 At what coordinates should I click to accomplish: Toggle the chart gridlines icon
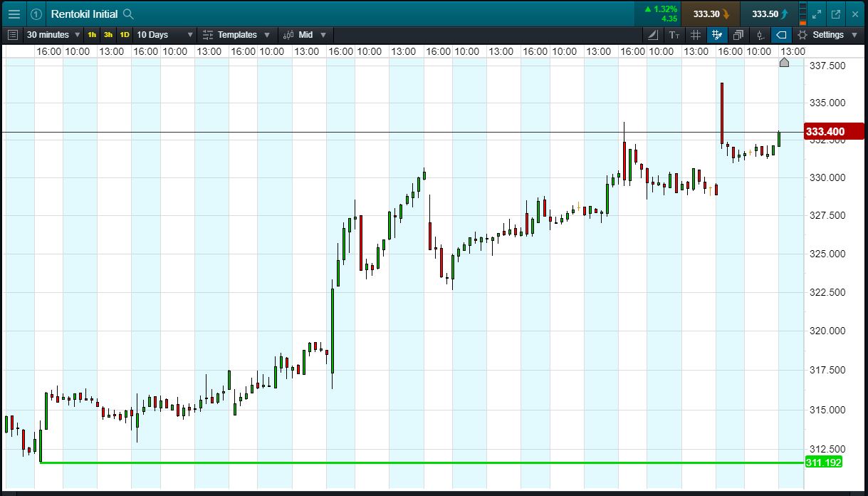point(696,34)
